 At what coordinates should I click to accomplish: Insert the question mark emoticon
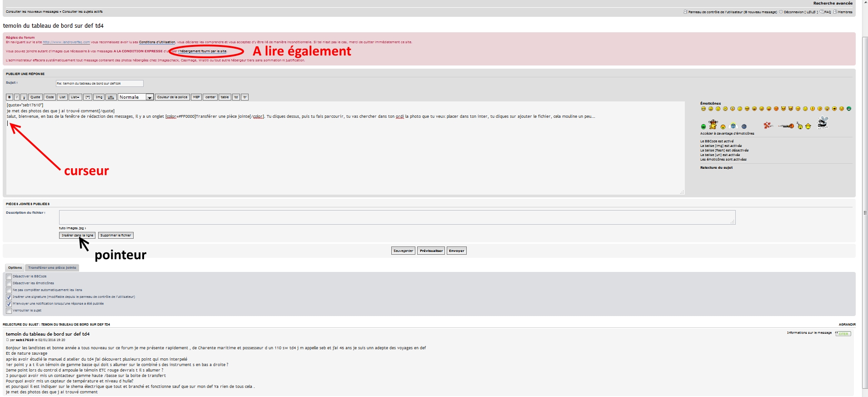(x=820, y=109)
